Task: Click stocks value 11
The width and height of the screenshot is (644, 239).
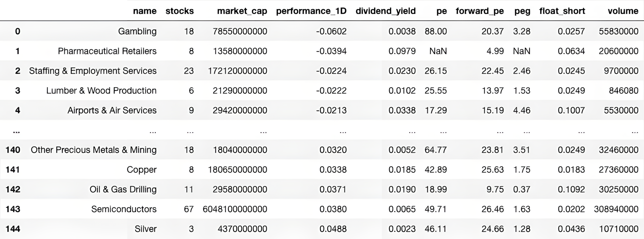Action: [x=189, y=189]
